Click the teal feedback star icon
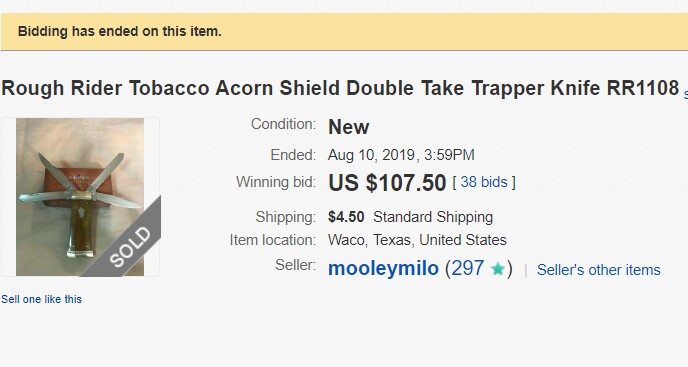This screenshot has width=688, height=367. (x=498, y=269)
